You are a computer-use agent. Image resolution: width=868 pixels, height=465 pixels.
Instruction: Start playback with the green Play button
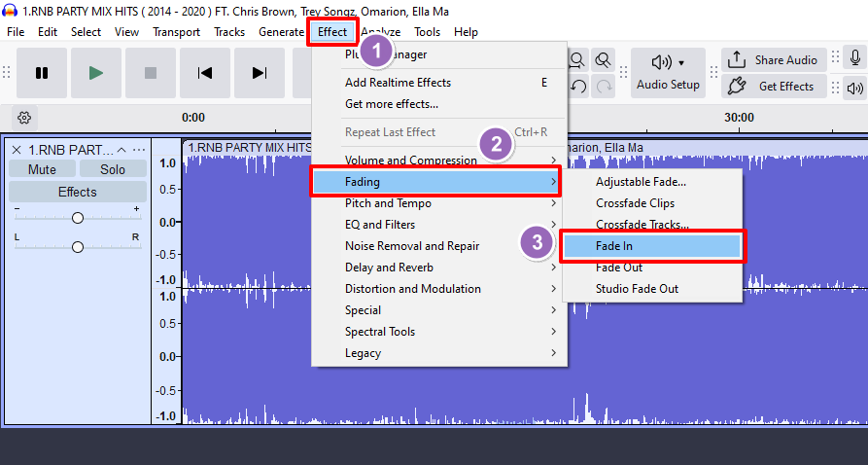coord(96,73)
